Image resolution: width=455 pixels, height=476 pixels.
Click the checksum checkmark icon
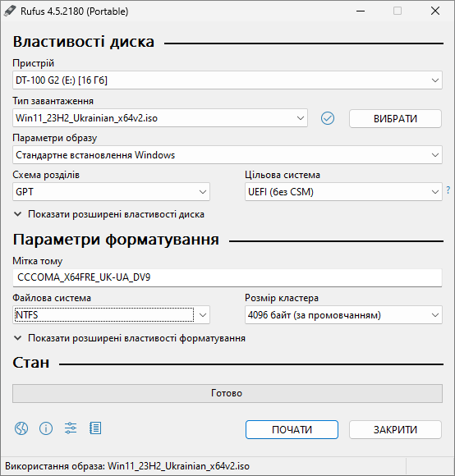pos(328,118)
